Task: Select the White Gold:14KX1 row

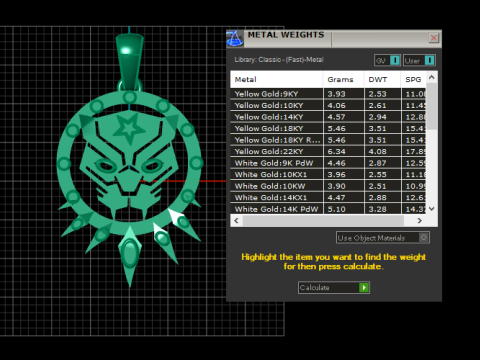Action: (328, 198)
